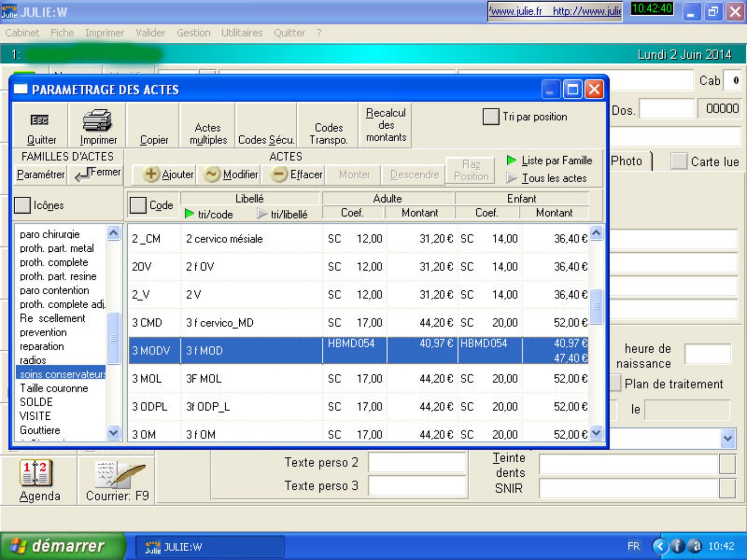Expand the dropdown below the dialog's right edge

(x=727, y=439)
